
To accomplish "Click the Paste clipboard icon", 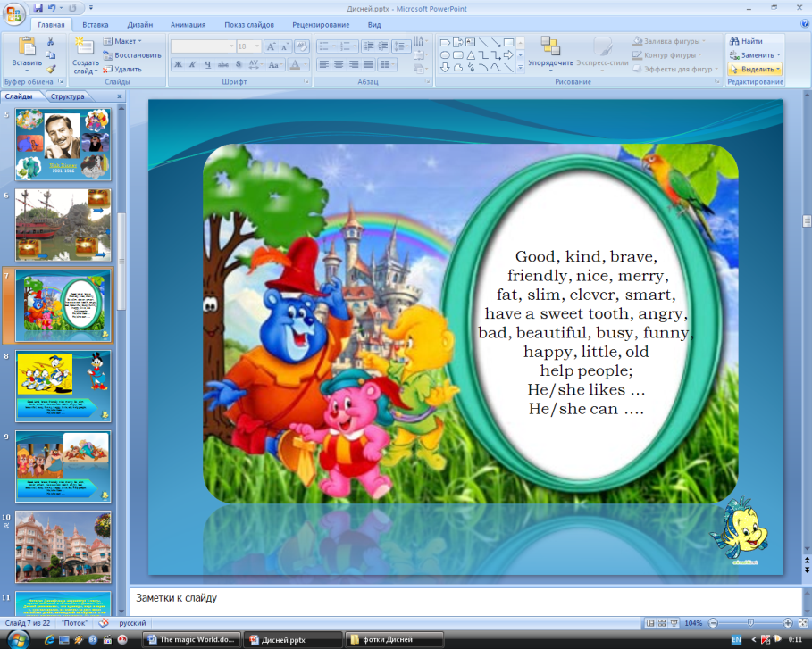I will (27, 46).
